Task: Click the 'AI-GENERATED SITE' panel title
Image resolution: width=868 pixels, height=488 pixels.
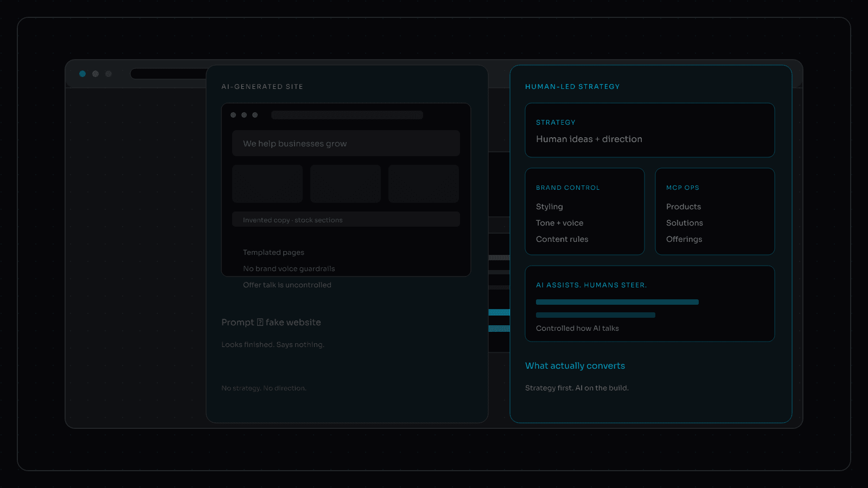Action: tap(262, 87)
